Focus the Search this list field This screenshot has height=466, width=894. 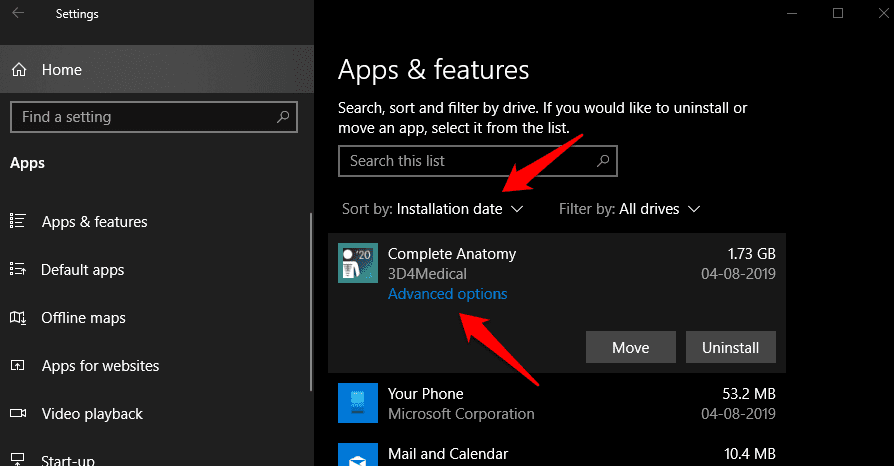[x=478, y=161]
